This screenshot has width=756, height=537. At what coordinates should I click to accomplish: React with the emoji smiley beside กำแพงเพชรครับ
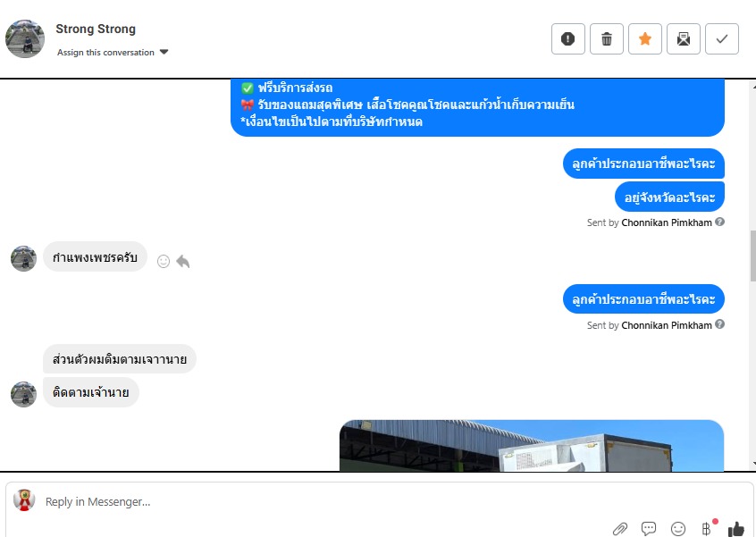(164, 261)
